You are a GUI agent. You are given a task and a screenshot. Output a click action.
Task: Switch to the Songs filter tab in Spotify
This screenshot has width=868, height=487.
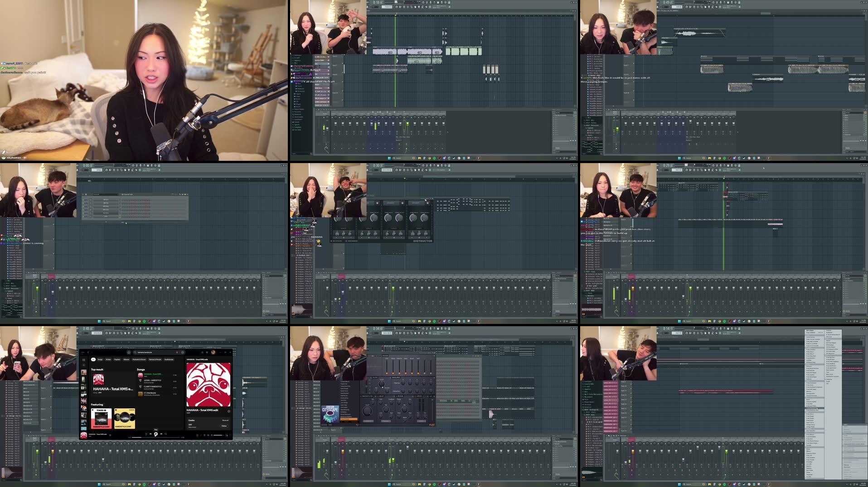pyautogui.click(x=100, y=360)
